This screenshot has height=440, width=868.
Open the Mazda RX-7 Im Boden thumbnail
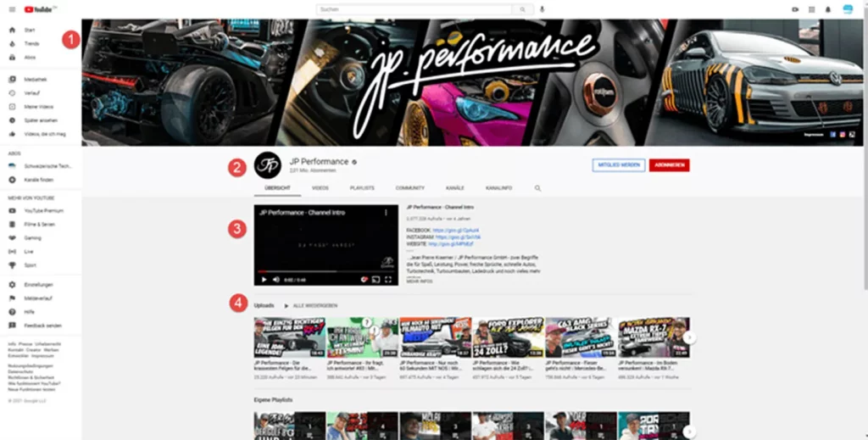[654, 337]
